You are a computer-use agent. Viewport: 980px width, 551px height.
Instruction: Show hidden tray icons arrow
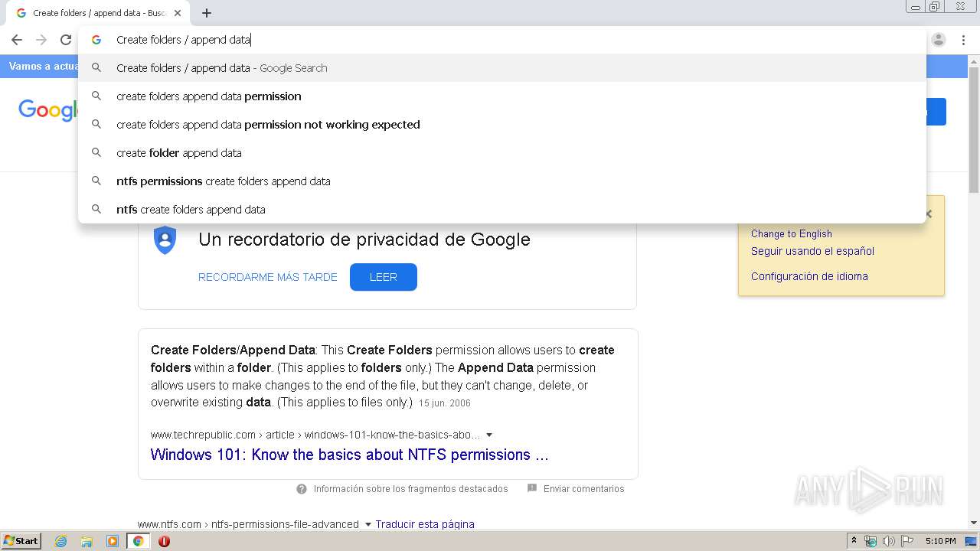point(854,541)
